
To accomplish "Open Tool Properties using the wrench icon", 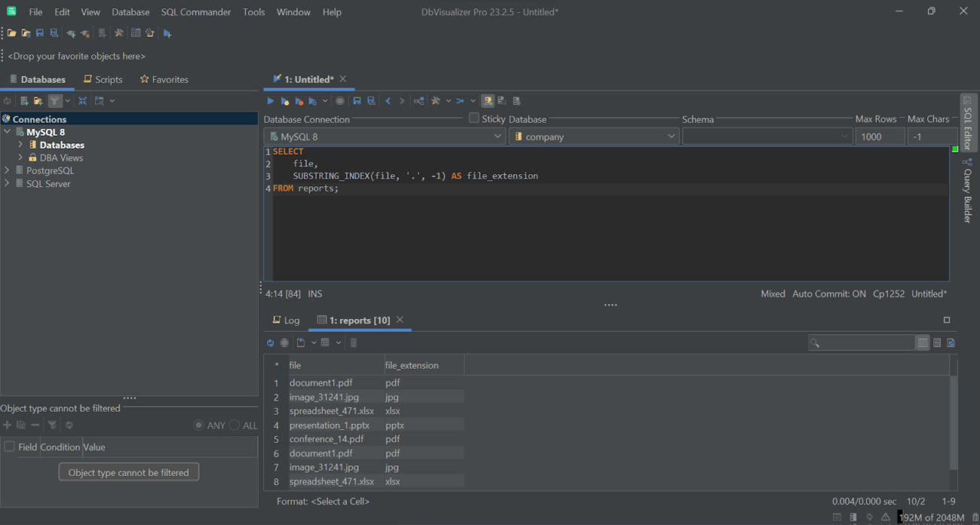I will click(x=118, y=32).
